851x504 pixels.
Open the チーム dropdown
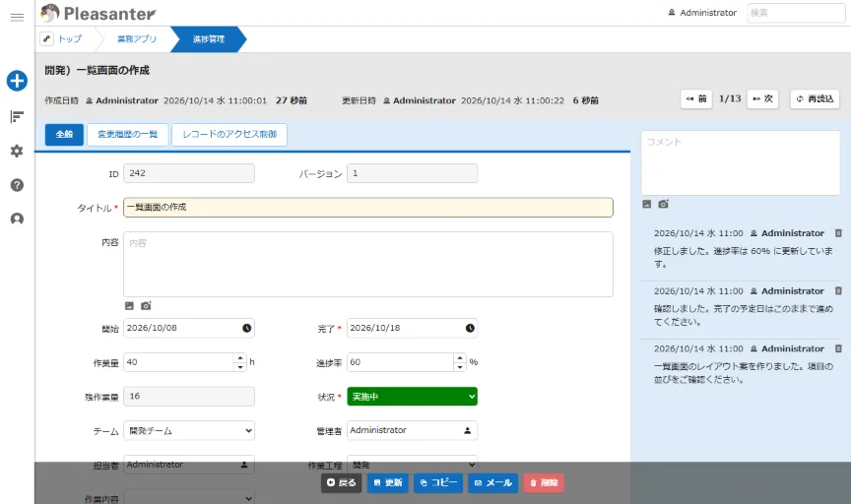189,431
